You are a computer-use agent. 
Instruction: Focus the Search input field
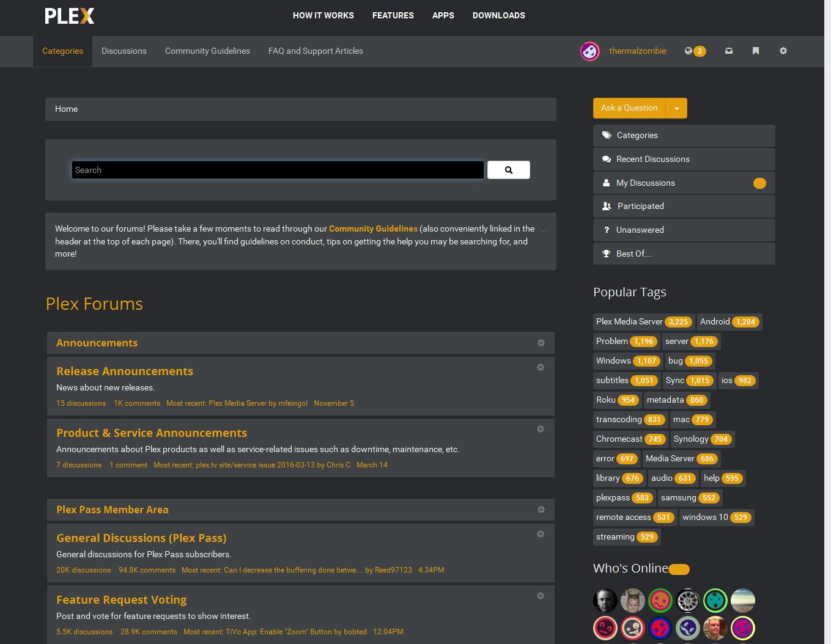tap(278, 170)
